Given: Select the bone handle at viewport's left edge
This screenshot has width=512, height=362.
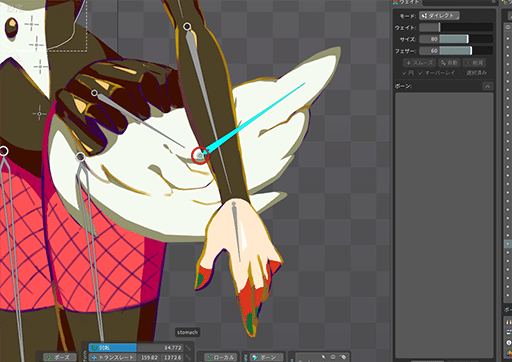Looking at the screenshot, I should [3, 151].
